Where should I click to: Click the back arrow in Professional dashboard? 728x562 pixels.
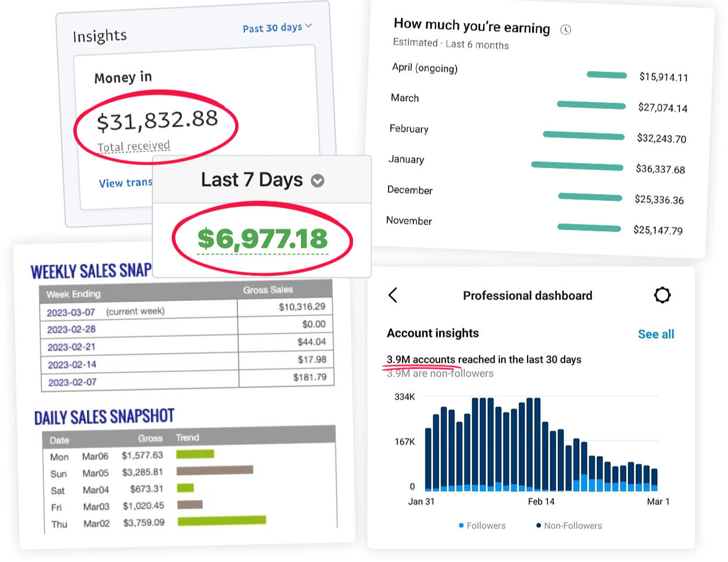pyautogui.click(x=393, y=295)
